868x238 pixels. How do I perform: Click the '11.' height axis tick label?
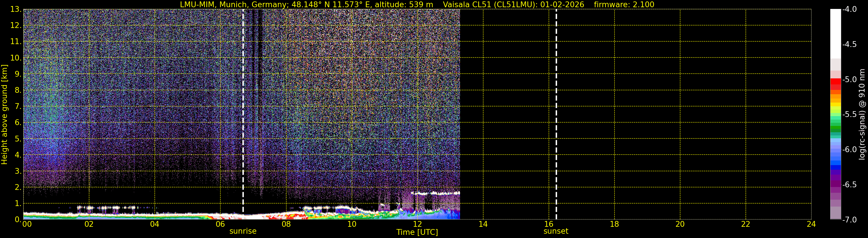click(16, 42)
